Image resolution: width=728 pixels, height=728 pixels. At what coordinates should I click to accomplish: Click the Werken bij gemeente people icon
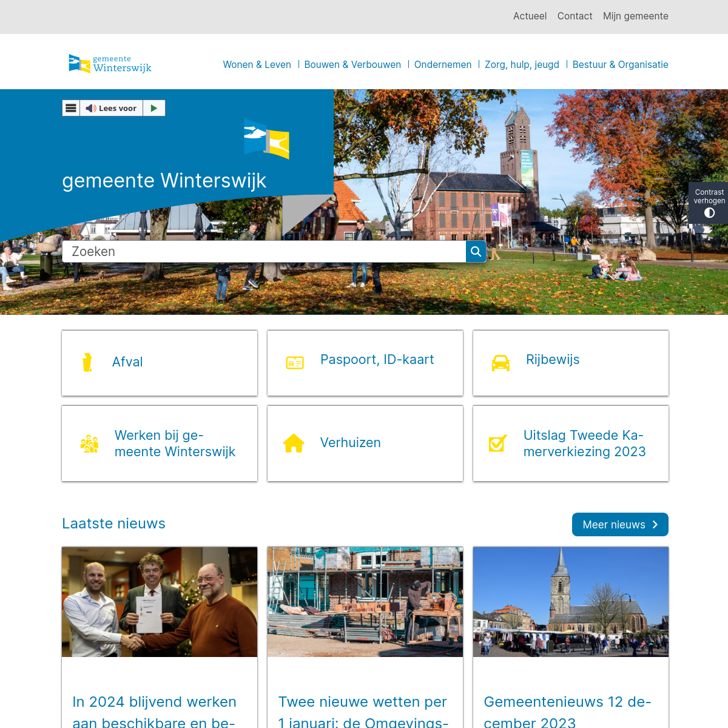(89, 443)
